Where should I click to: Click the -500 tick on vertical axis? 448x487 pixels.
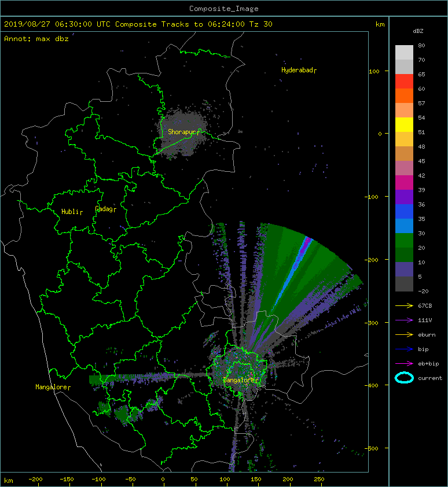tap(371, 448)
